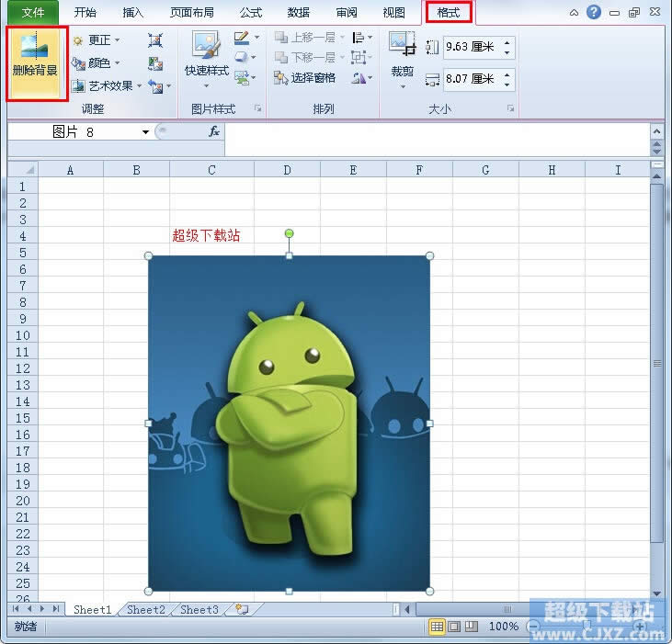Screen dimensions: 672x644
Task: Click the rotate objects icon
Action: (359, 78)
